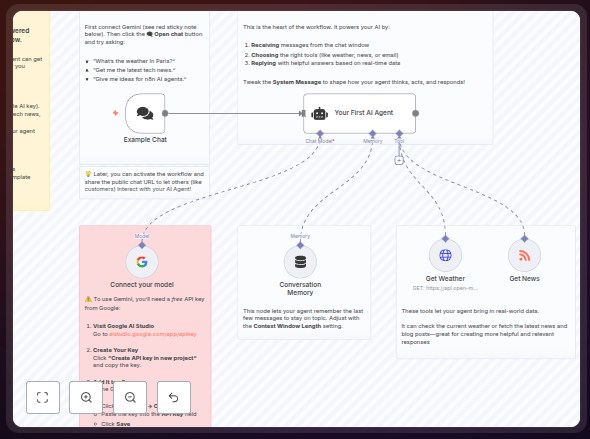
Task: Select the Get Weather globe node
Action: point(446,255)
